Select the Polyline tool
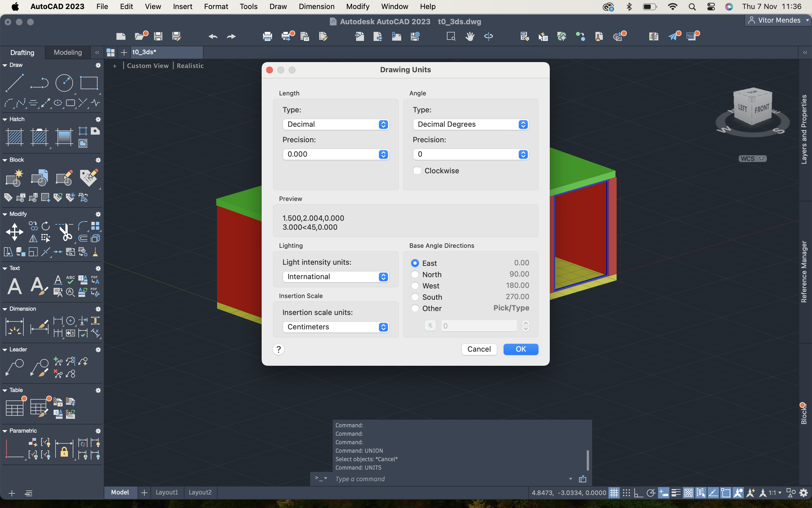This screenshot has width=812, height=508. [39, 83]
